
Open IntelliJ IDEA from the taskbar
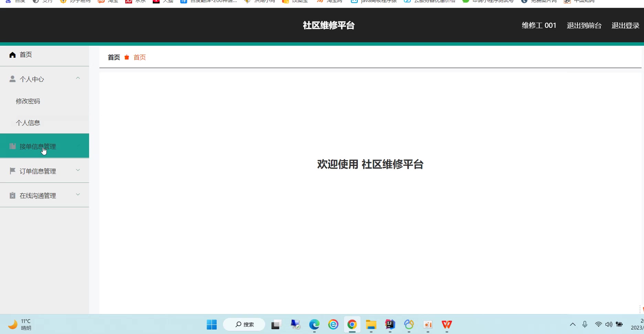pyautogui.click(x=390, y=324)
